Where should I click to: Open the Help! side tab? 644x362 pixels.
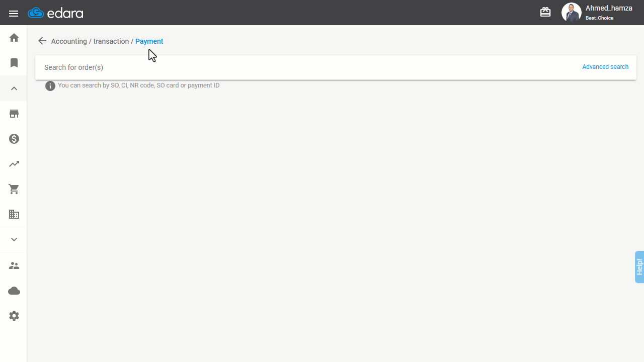[x=639, y=267]
